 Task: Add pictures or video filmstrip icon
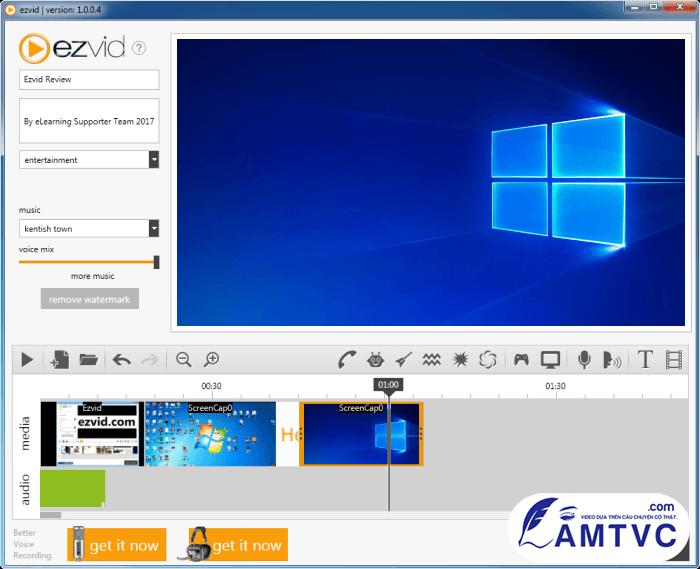tap(674, 360)
